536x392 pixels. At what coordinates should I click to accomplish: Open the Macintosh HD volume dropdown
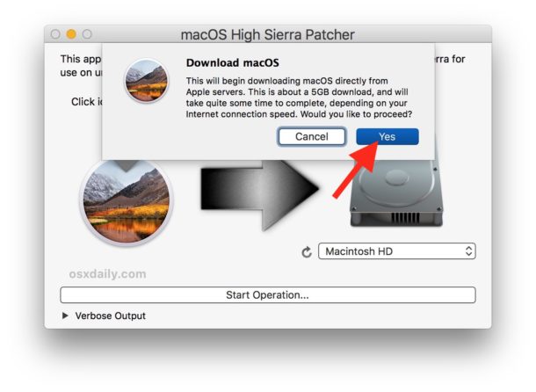click(397, 251)
